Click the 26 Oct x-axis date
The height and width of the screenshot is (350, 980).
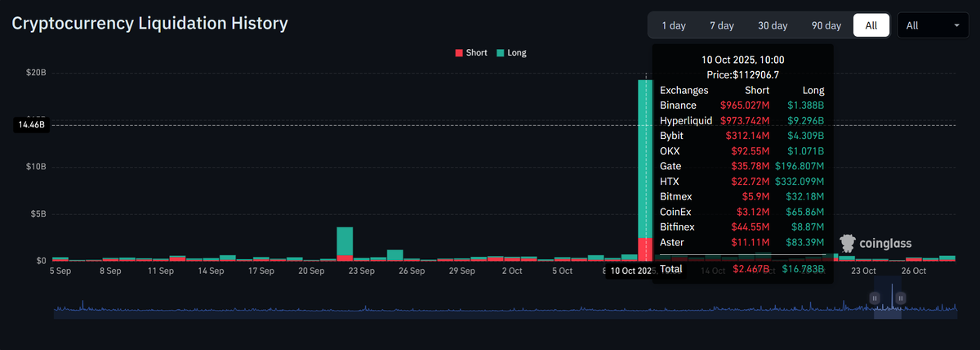point(914,270)
